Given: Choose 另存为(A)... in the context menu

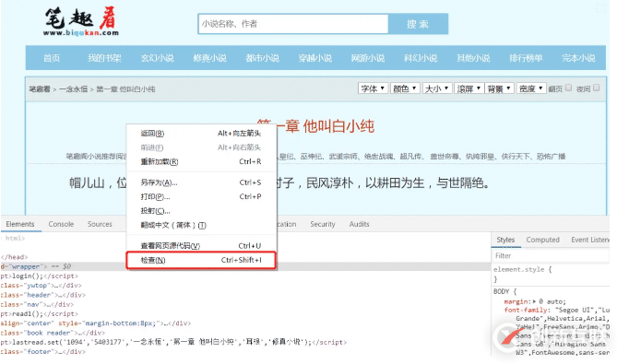Looking at the screenshot, I should pos(201,182).
